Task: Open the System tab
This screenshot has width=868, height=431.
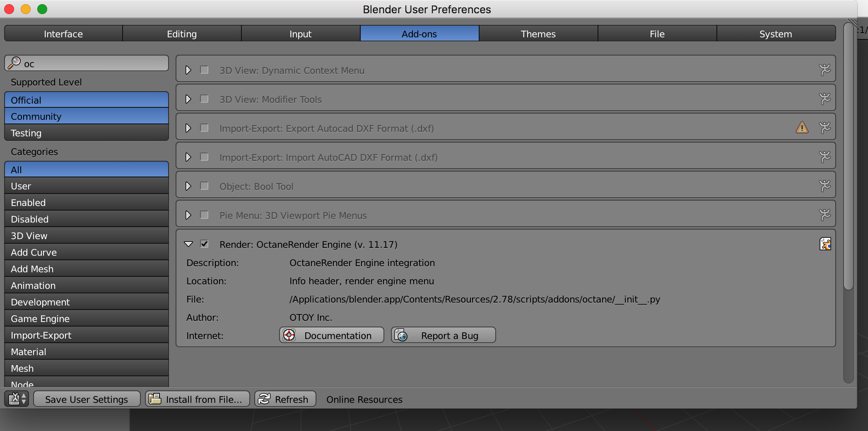Action: 776,34
